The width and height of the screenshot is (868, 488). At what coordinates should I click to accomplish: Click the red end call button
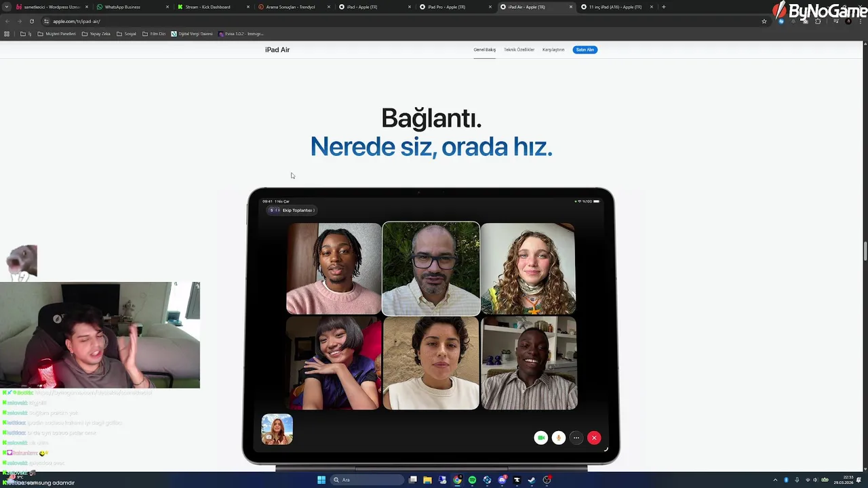coord(594,438)
